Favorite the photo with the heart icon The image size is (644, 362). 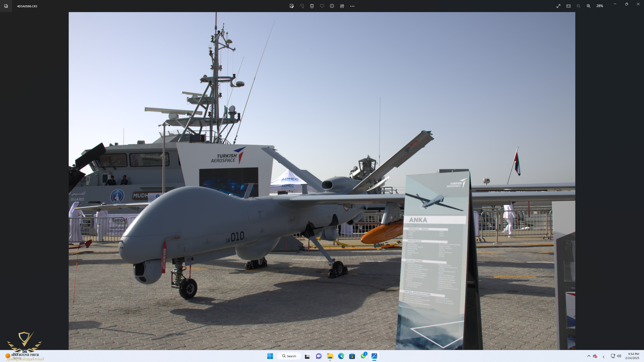point(322,6)
